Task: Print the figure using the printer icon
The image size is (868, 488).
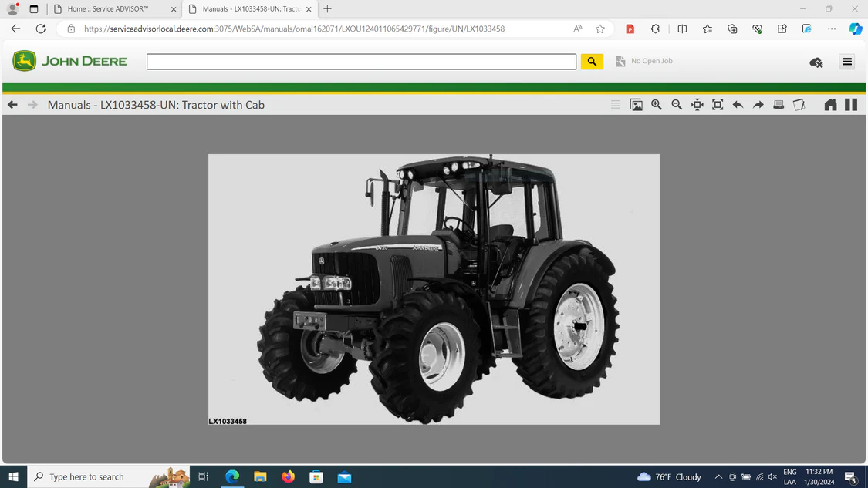Action: coord(778,105)
